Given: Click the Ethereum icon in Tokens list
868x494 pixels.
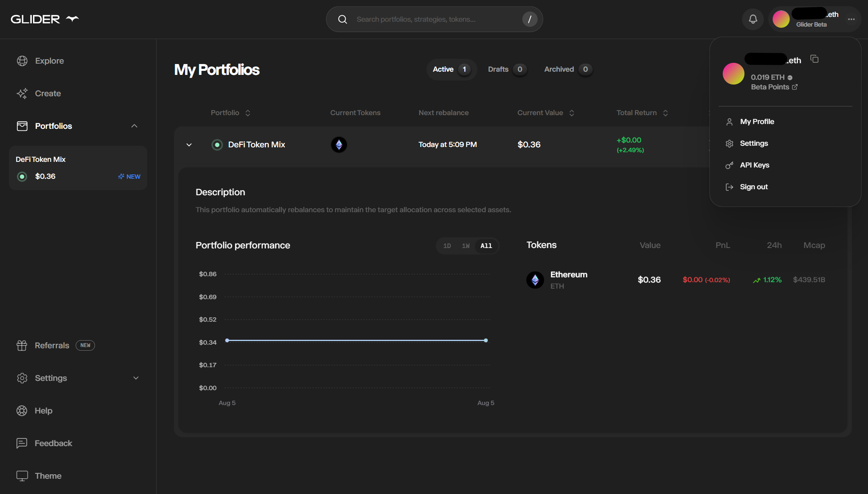Looking at the screenshot, I should [535, 280].
